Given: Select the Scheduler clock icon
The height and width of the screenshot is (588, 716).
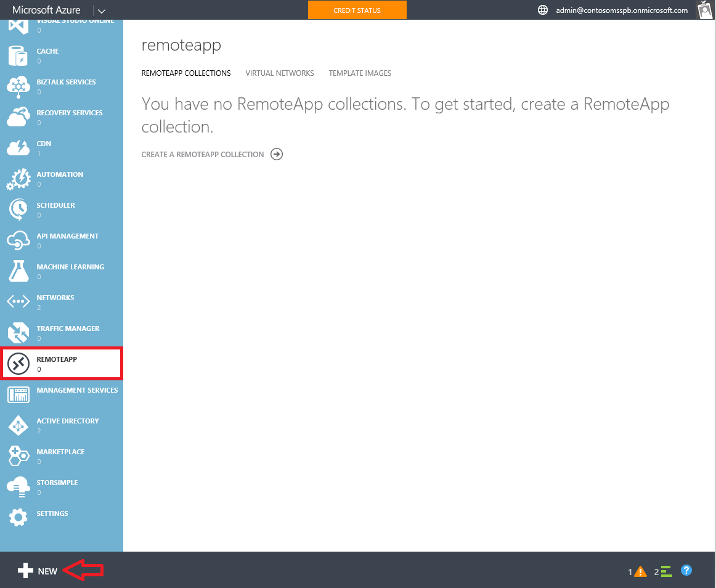Looking at the screenshot, I should pyautogui.click(x=18, y=210).
